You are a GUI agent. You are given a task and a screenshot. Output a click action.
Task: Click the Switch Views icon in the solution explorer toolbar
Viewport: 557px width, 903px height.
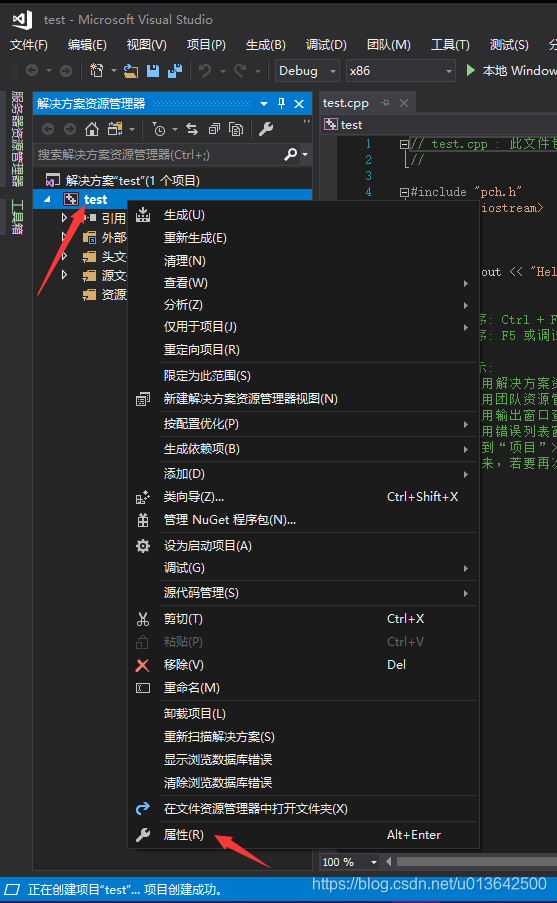[115, 129]
